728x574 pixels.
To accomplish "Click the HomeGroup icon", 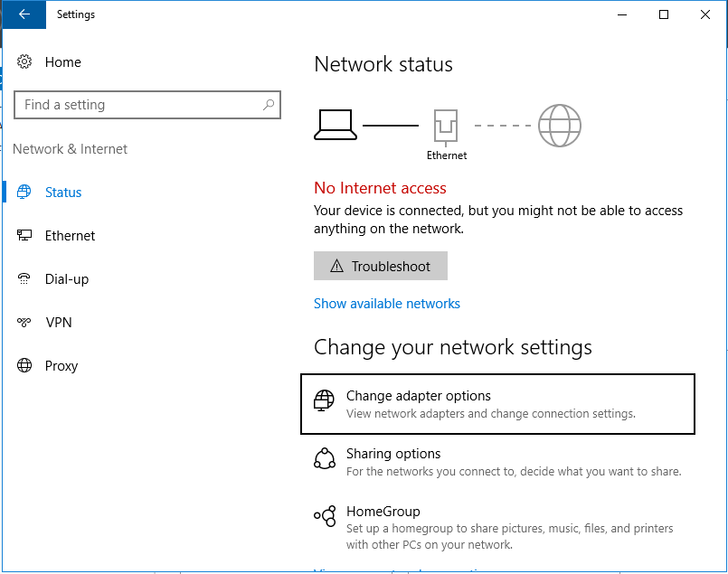I will pos(324,516).
